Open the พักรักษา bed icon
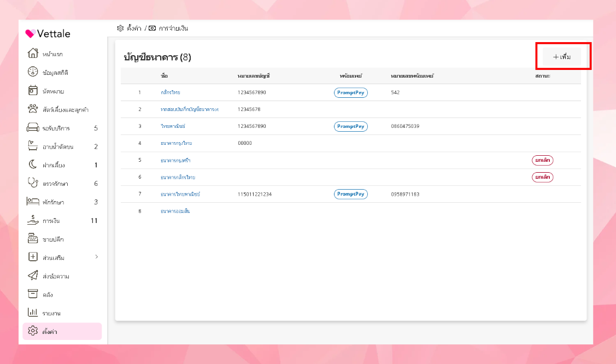This screenshot has height=364, width=616. (33, 202)
